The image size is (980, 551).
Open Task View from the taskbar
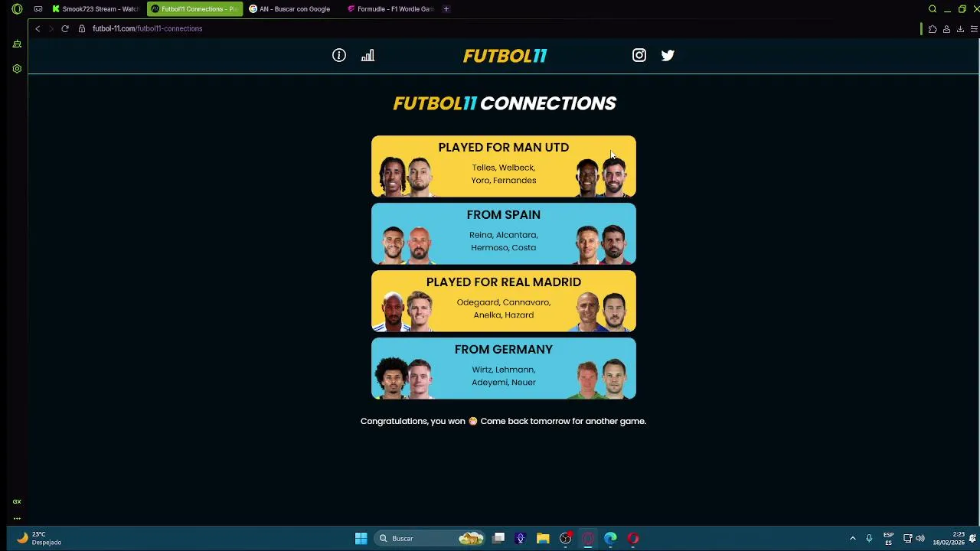(498, 538)
